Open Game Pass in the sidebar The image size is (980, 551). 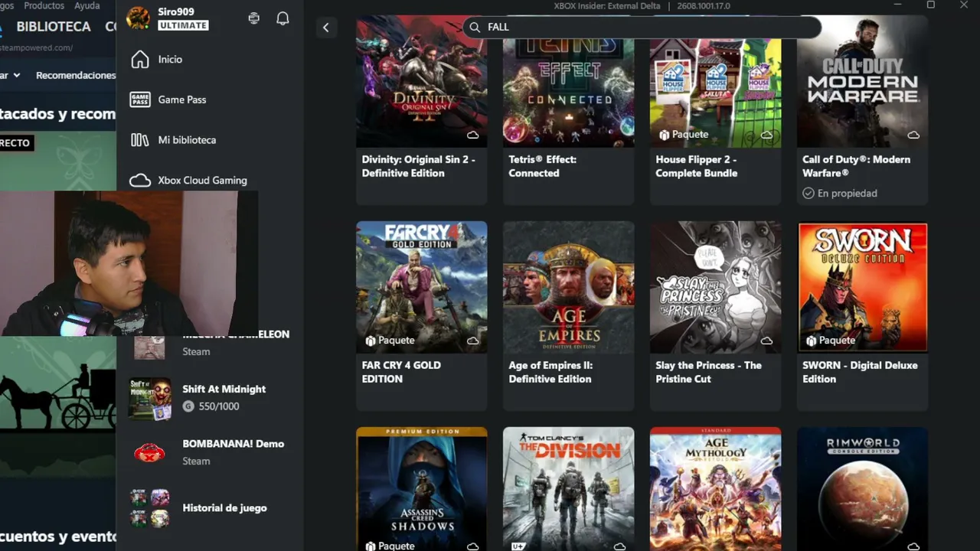coord(210,99)
